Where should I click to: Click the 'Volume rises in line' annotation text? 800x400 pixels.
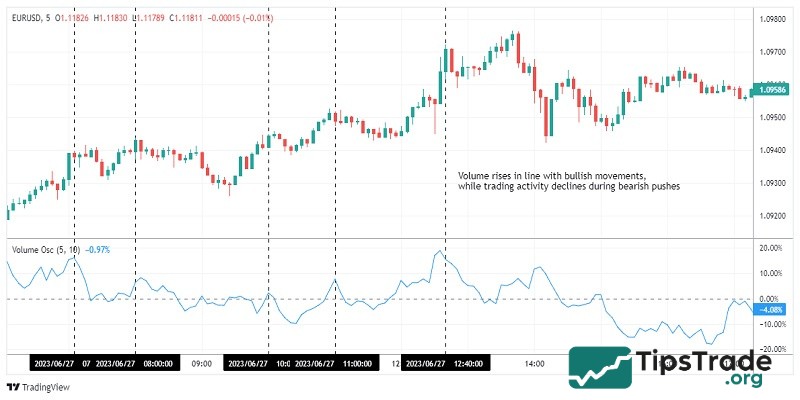point(553,175)
